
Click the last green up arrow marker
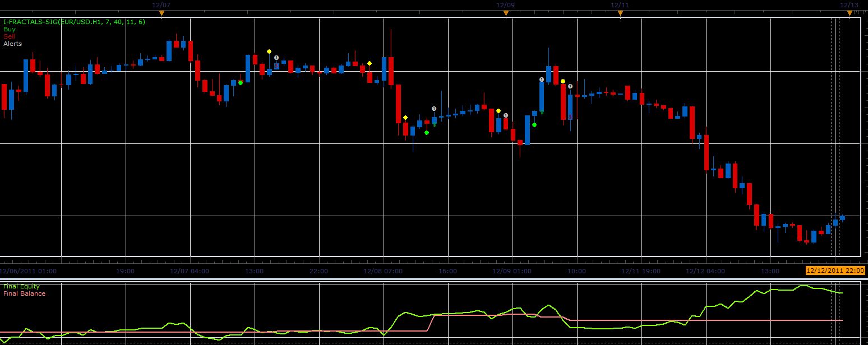point(542,113)
